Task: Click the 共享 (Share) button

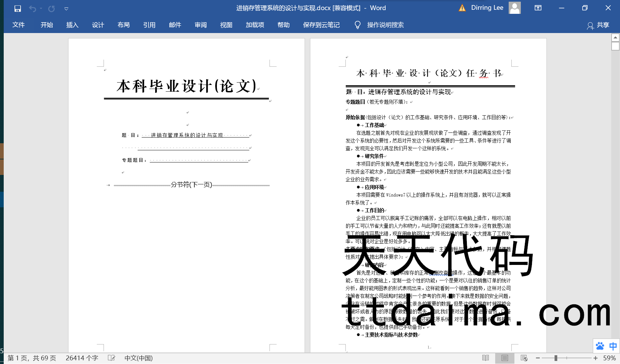Action: coord(598,25)
